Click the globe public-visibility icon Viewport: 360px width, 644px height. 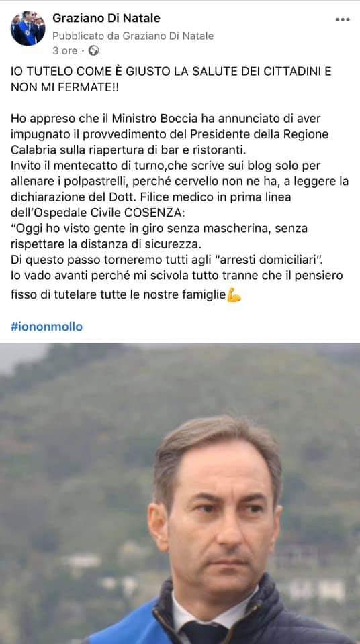94,50
